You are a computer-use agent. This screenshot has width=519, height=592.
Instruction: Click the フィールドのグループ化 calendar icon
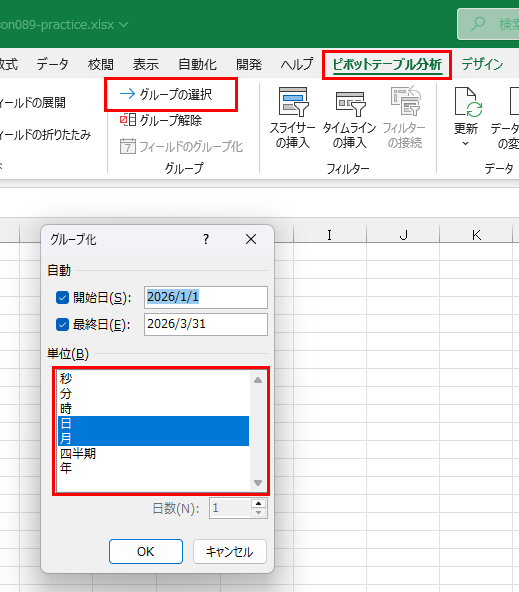pyautogui.click(x=128, y=146)
